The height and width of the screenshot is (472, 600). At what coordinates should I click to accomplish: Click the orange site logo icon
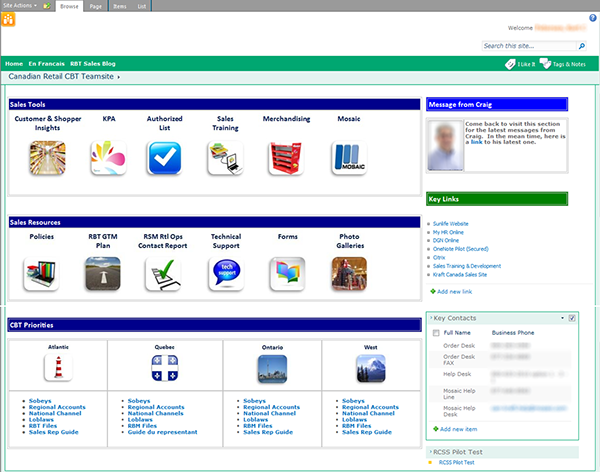pyautogui.click(x=8, y=19)
